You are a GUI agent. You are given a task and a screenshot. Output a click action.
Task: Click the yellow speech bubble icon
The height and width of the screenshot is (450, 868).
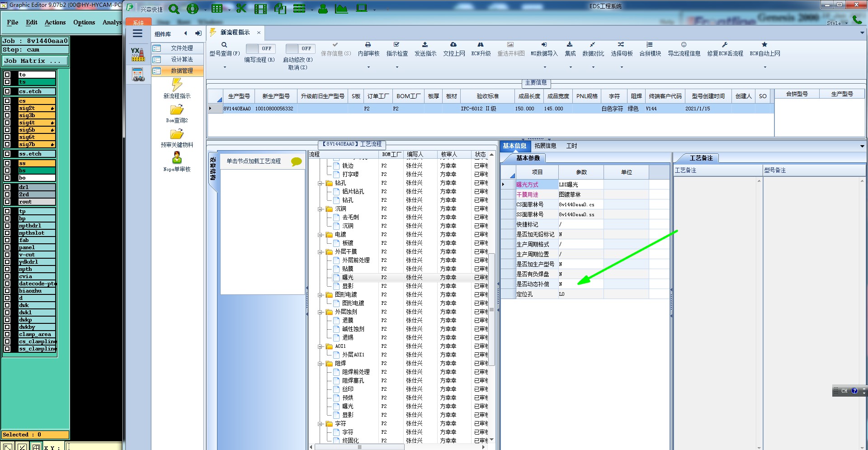(x=297, y=161)
